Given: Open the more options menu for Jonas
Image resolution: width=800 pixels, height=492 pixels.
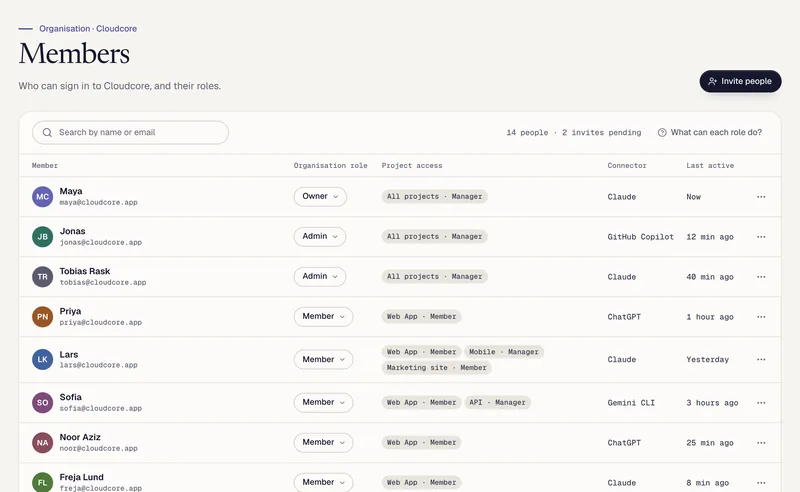Looking at the screenshot, I should [x=761, y=237].
